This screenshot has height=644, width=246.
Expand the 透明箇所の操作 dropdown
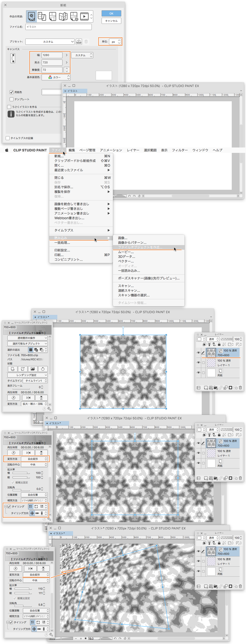point(27,338)
